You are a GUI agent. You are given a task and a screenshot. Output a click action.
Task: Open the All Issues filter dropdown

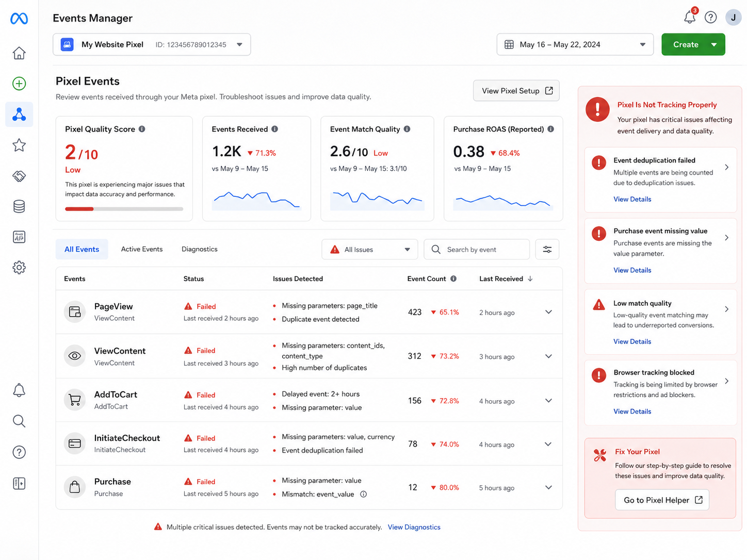coord(369,250)
